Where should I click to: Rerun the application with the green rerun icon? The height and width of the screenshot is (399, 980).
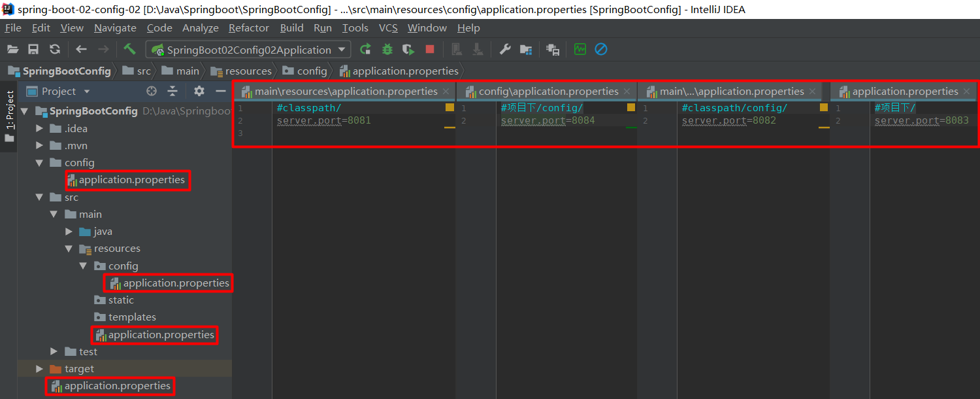click(x=366, y=49)
